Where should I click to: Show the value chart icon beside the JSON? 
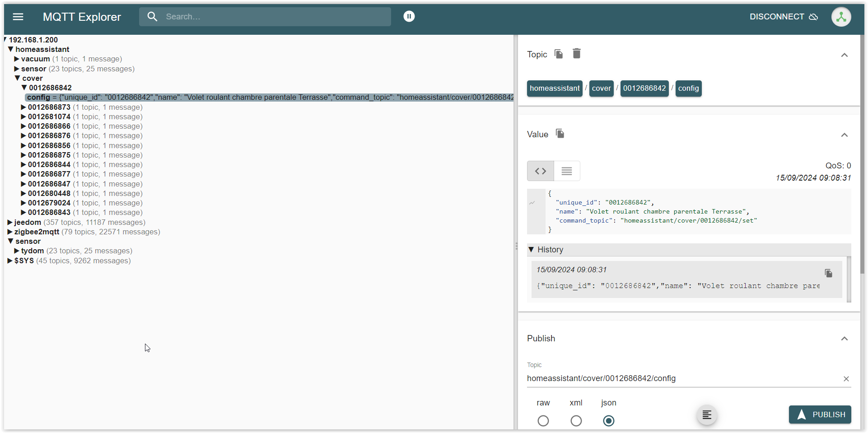coord(532,203)
